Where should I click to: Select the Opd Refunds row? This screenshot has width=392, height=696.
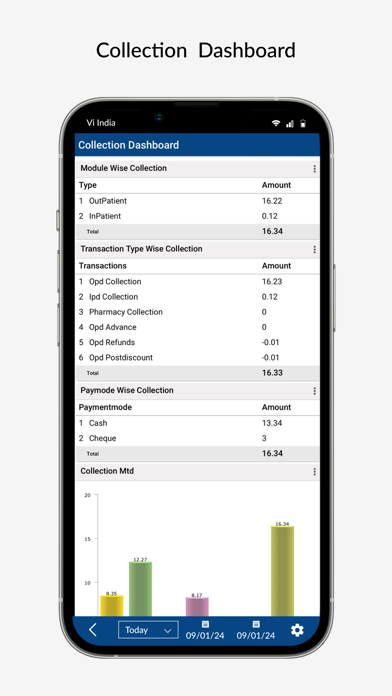coord(198,342)
